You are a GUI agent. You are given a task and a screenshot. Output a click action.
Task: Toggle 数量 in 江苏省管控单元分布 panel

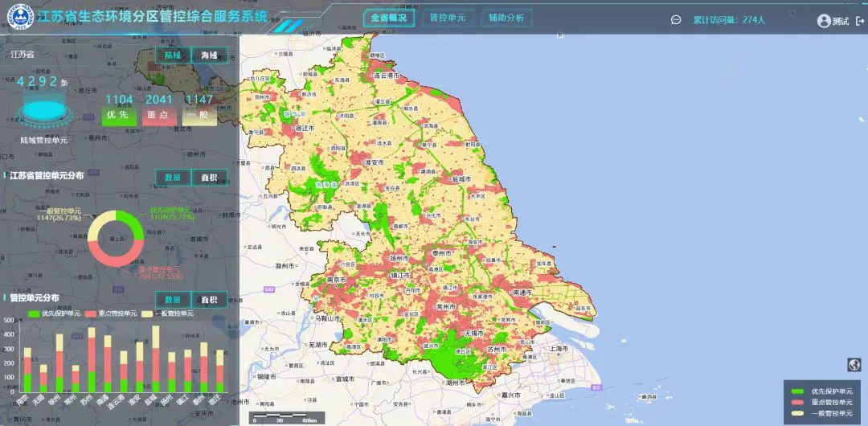click(174, 178)
